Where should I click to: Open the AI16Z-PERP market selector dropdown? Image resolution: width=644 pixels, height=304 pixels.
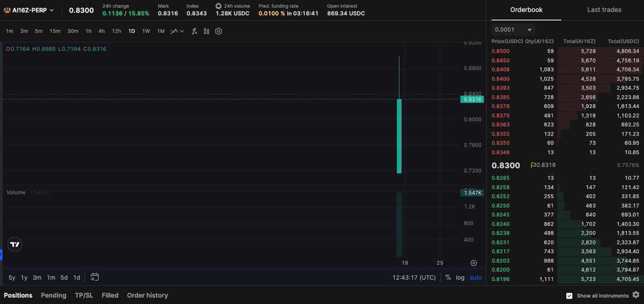(29, 11)
